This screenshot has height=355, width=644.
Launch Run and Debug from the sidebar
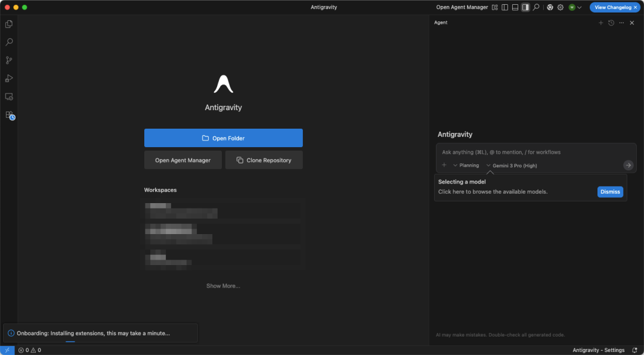(8, 78)
